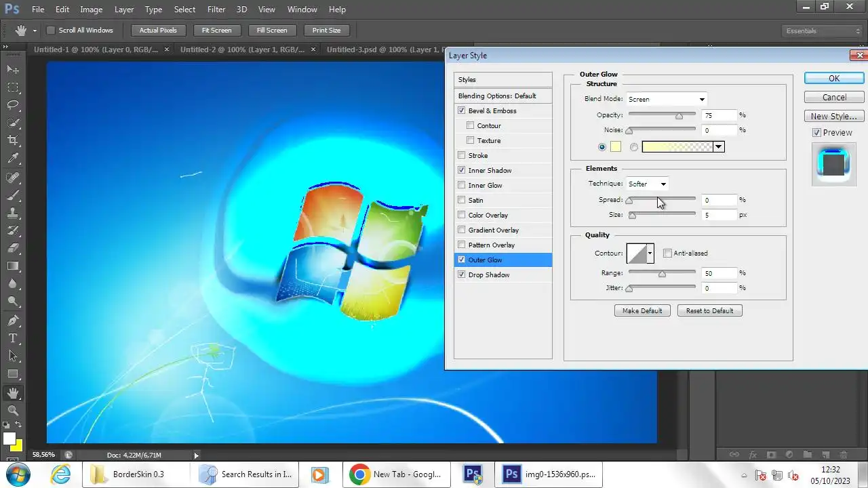Show hidden system tray icons
The image size is (868, 488).
point(744,475)
